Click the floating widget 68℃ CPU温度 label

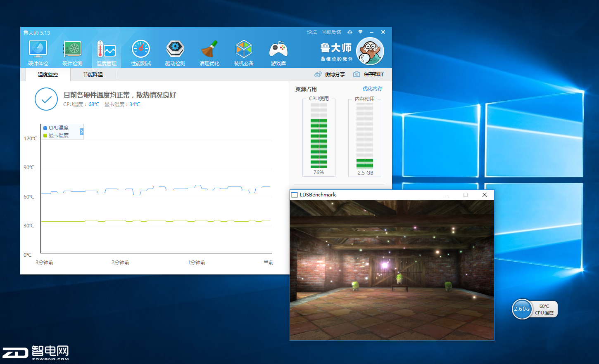(x=544, y=310)
